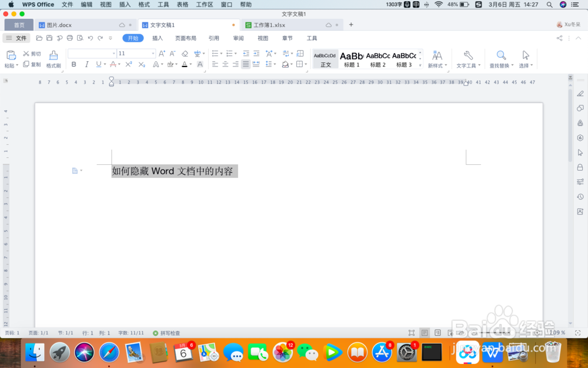Image resolution: width=588 pixels, height=368 pixels.
Task: Click the 文件 menu button
Action: (16, 38)
